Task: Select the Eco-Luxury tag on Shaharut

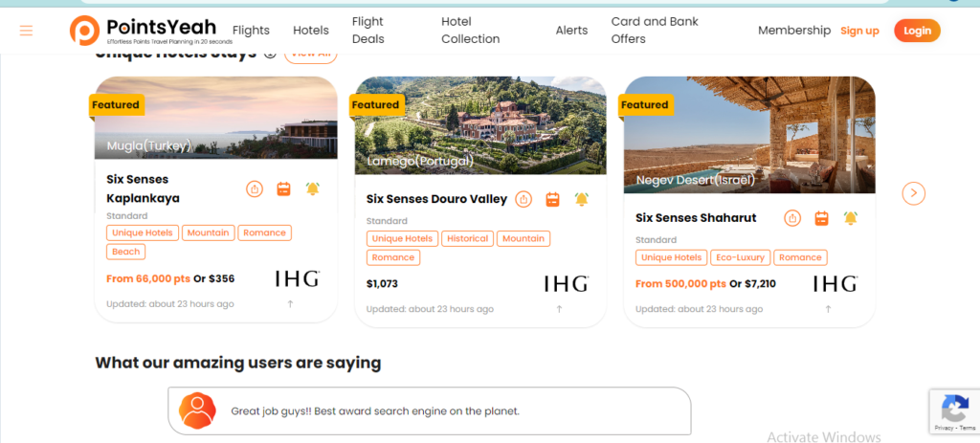Action: [x=740, y=257]
